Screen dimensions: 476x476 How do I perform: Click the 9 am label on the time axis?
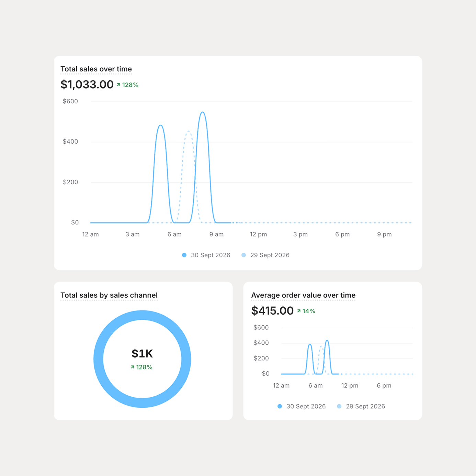click(x=216, y=234)
